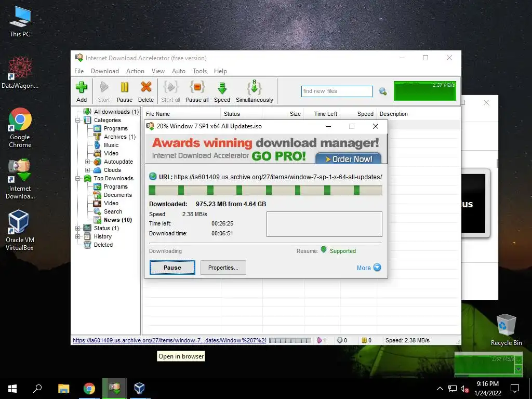Collapse the Categories tree node
Screen dimensions: 532x399
(x=78, y=120)
